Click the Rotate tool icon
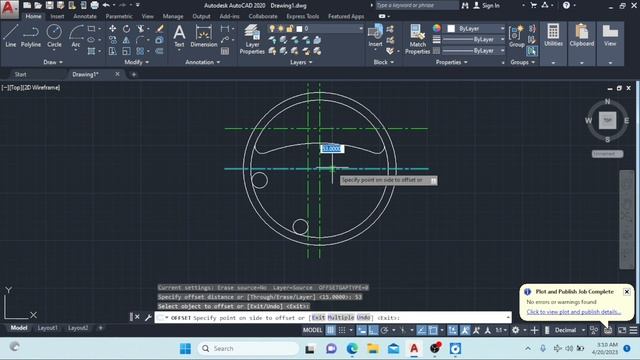The image size is (640, 360). pos(127,29)
